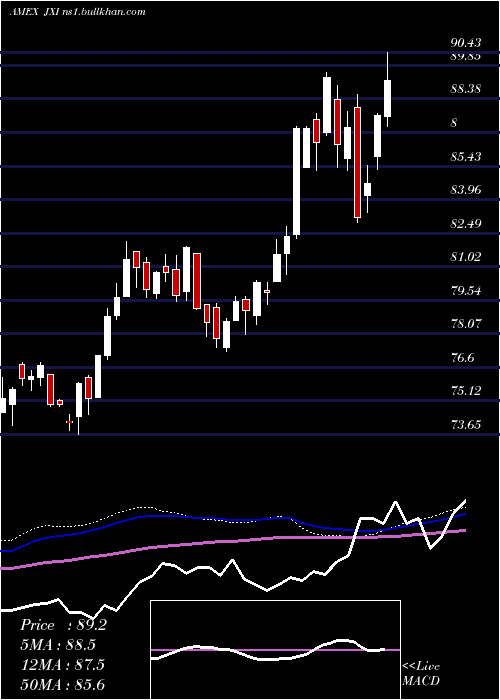Click the 79.54 price axis label
This screenshot has height=700, width=500.
point(466,291)
